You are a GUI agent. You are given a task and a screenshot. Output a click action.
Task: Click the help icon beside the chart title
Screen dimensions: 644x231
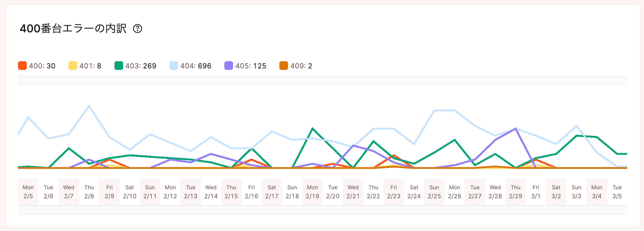[138, 29]
